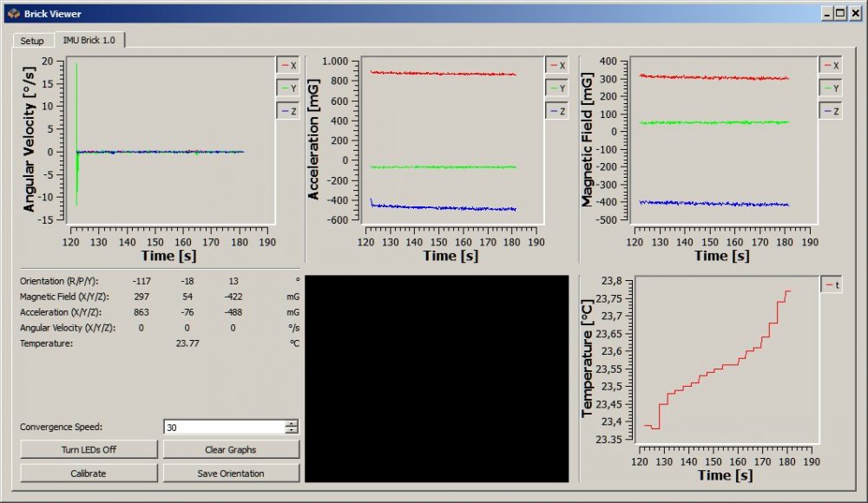
Task: Toggle Y series in Acceleration legend
Action: [557, 88]
